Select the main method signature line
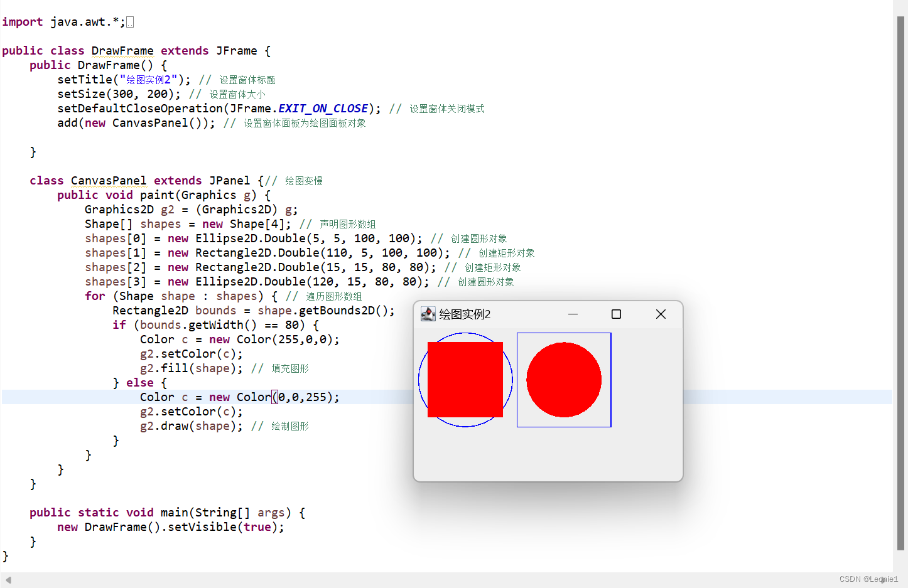Screen dimensions: 908x588 click(x=166, y=512)
